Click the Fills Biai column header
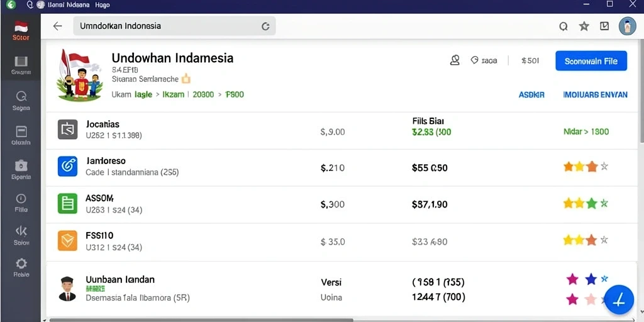The width and height of the screenshot is (644, 322). pos(428,121)
